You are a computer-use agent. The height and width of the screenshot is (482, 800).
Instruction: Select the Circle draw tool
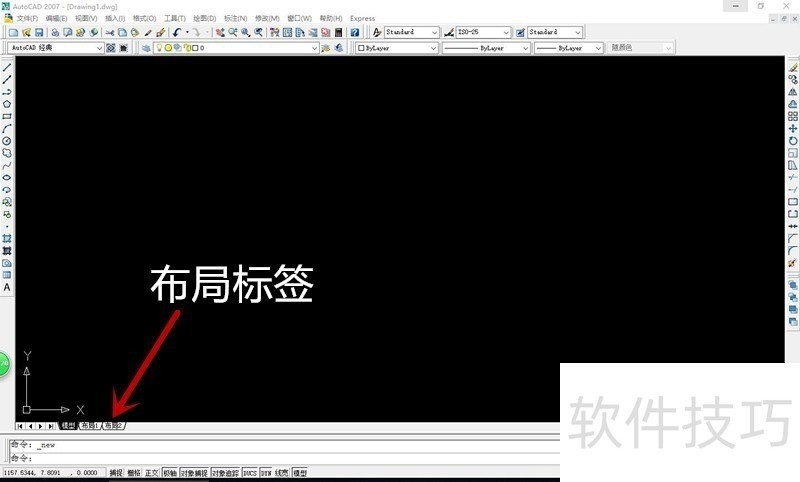7,141
